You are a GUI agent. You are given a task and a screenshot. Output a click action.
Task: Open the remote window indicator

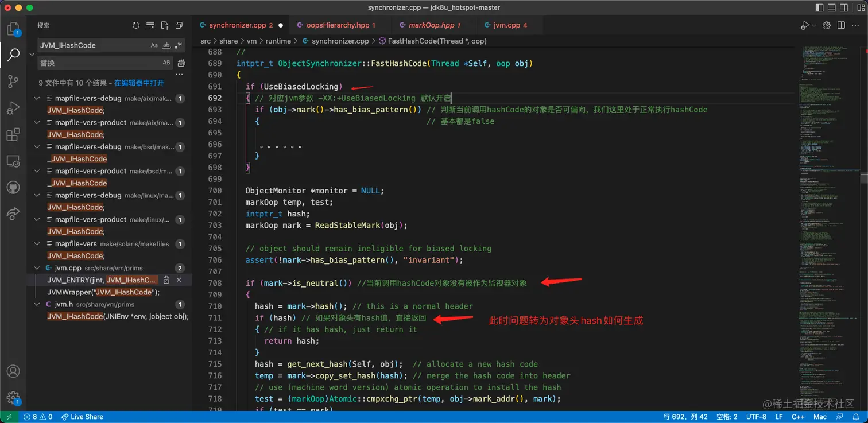coord(9,417)
